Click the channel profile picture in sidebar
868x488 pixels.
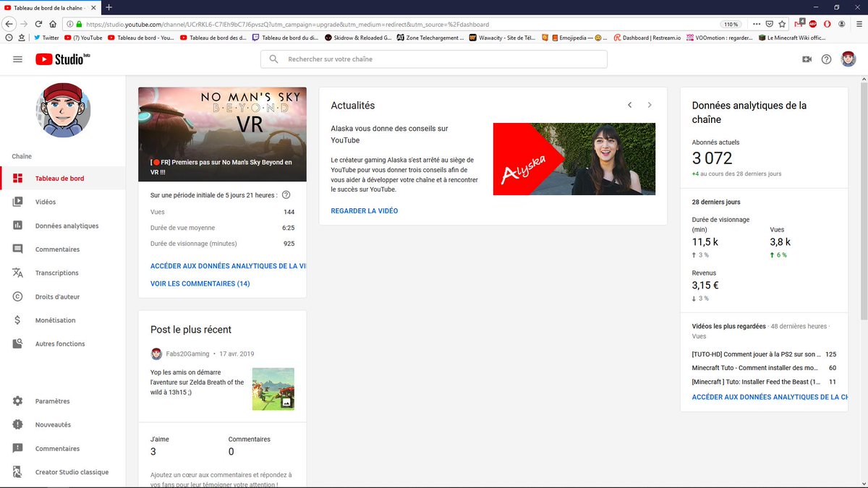click(63, 110)
